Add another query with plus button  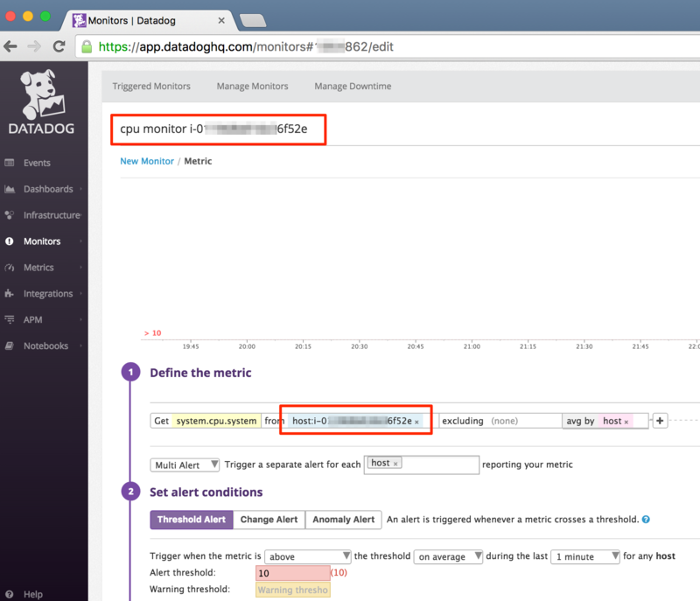pos(660,421)
